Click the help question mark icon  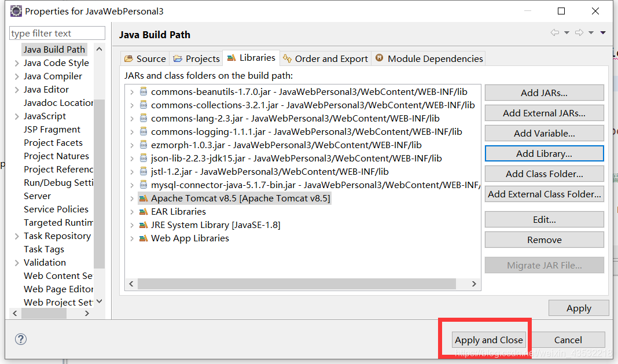tap(21, 340)
